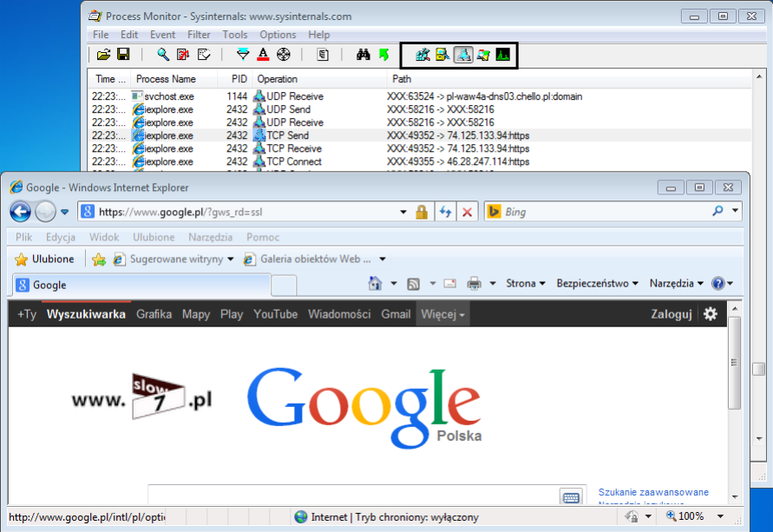The height and width of the screenshot is (532, 773).
Task: Click the on-screen keyboard icon in Google search
Action: pos(571,497)
